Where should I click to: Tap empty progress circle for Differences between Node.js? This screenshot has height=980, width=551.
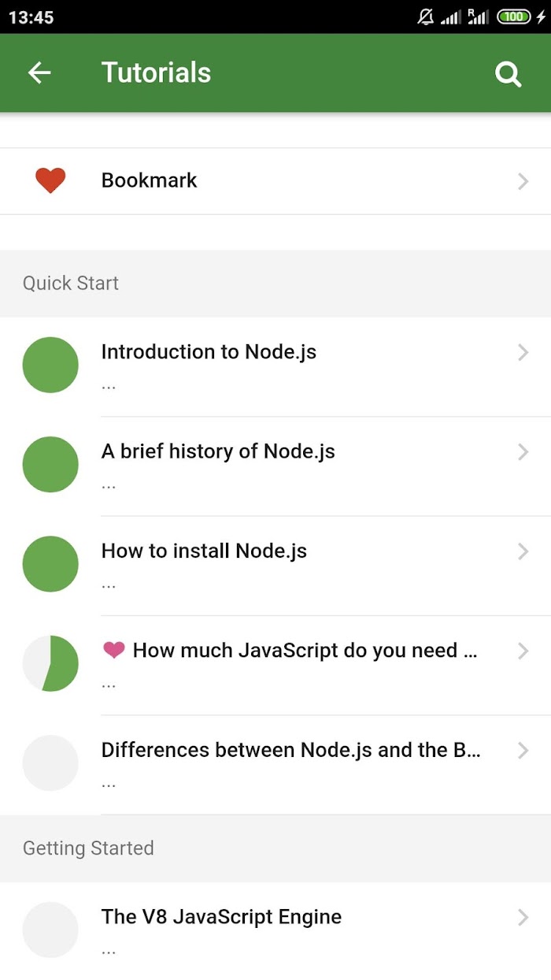[50, 763]
